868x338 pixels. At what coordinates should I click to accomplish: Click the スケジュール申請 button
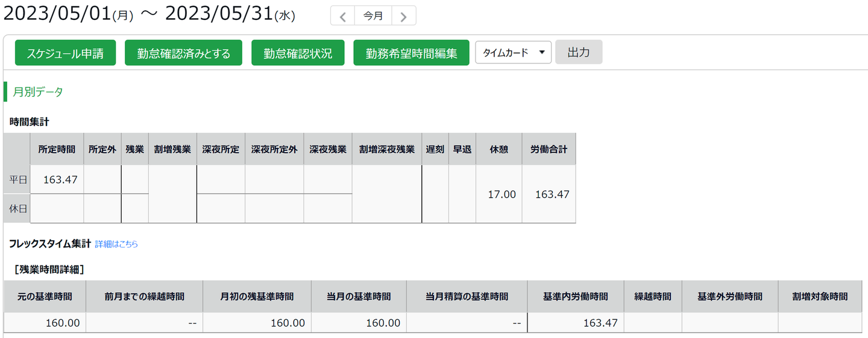pyautogui.click(x=65, y=53)
